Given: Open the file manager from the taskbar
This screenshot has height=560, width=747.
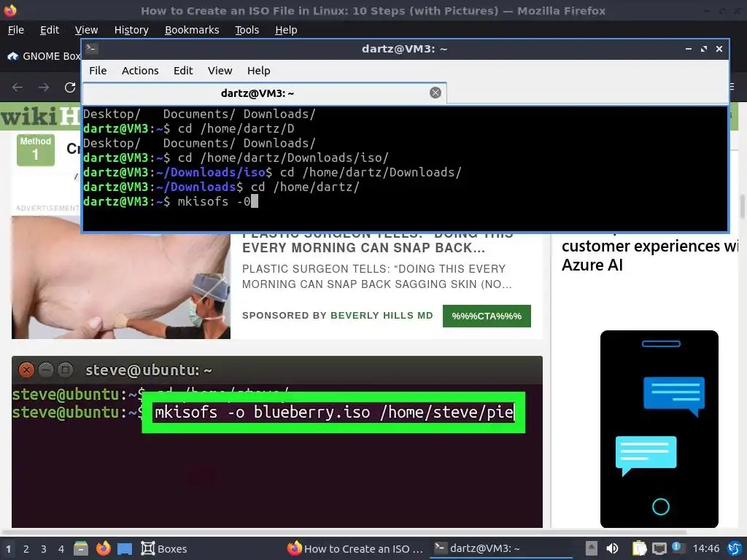Looking at the screenshot, I should click(x=81, y=548).
